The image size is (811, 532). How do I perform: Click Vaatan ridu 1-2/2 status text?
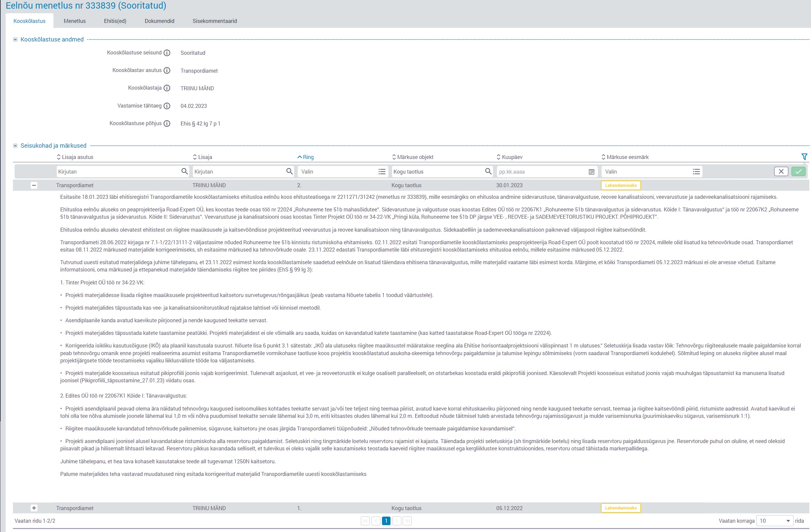pyautogui.click(x=35, y=521)
